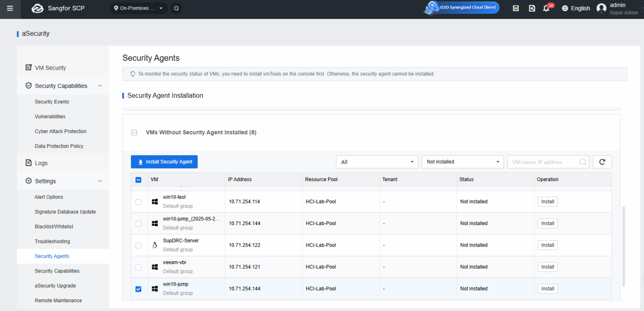Open Signature Database Update page
The height and width of the screenshot is (311, 644).
(x=65, y=212)
